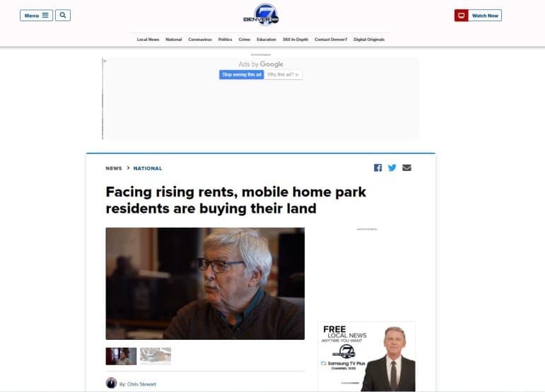Go to Crime section
This screenshot has height=392, width=545.
click(245, 40)
